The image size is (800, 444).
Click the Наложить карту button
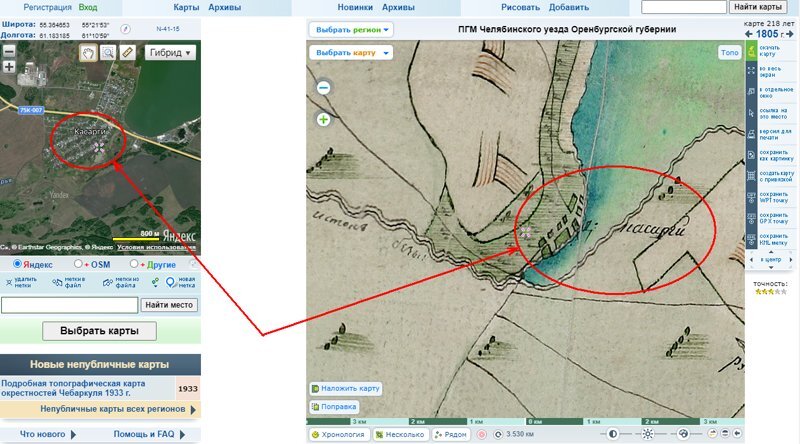tap(346, 388)
